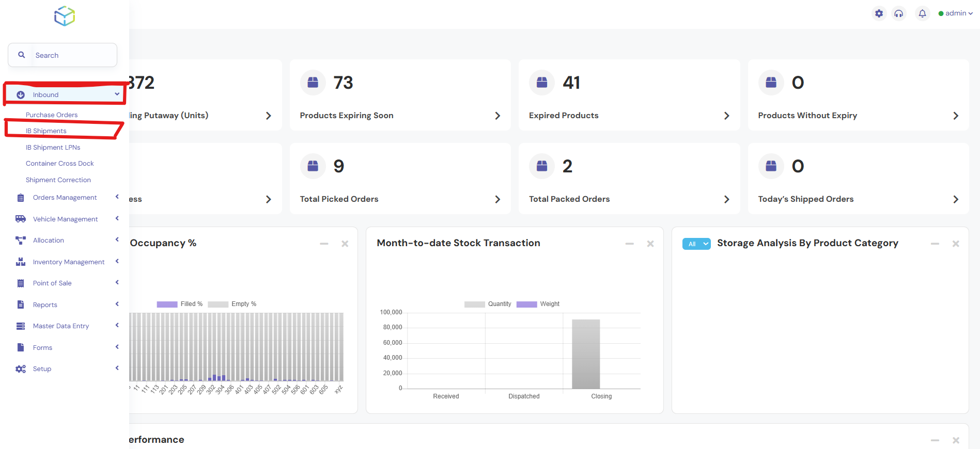
Task: Click the Empty % gray legend swatch
Action: [x=218, y=304]
